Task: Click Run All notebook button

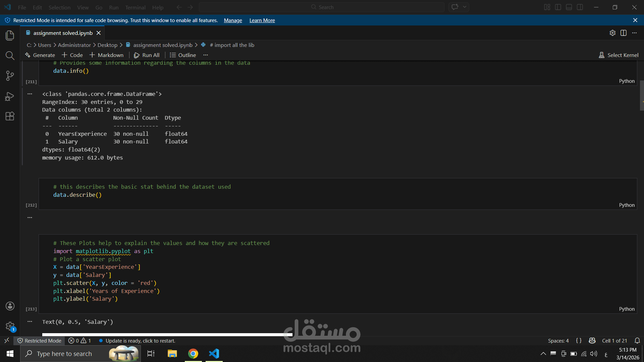Action: (x=147, y=55)
